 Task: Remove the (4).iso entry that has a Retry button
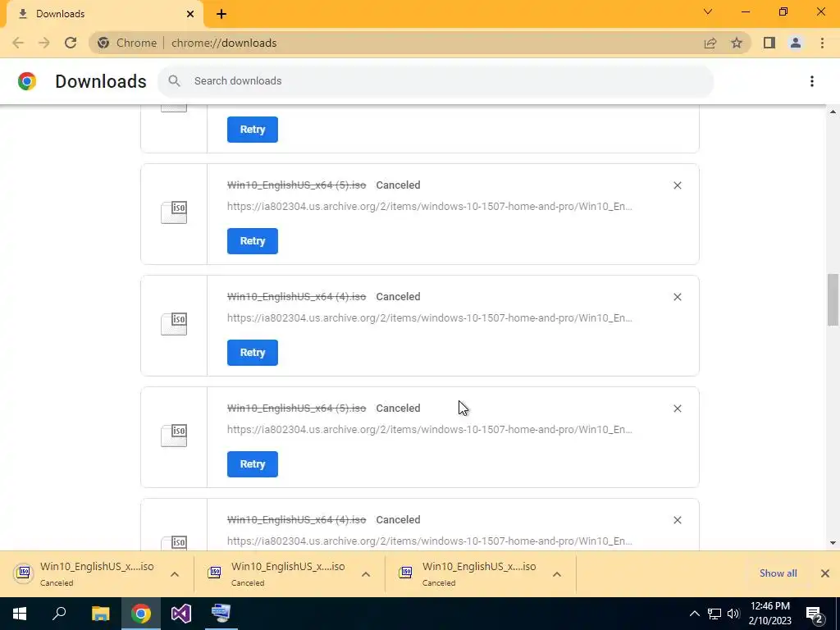pos(677,297)
